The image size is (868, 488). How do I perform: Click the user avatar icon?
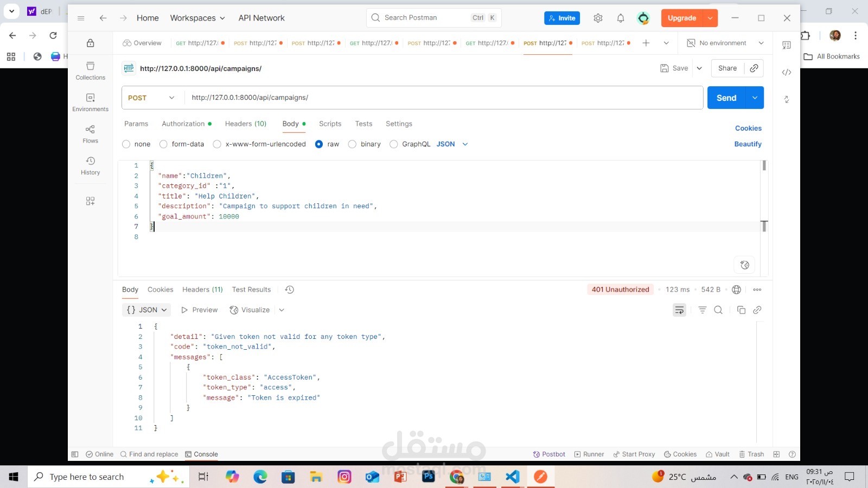pos(643,18)
